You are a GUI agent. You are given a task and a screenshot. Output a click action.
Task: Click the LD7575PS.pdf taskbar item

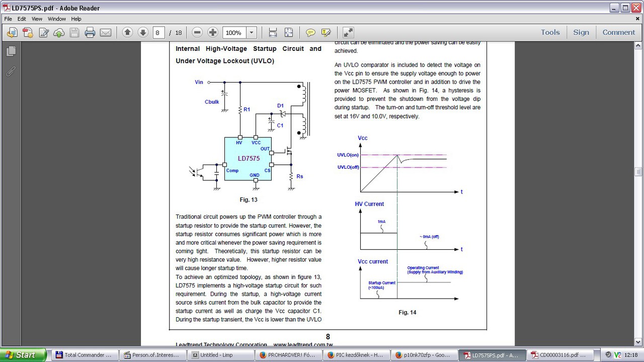point(492,355)
